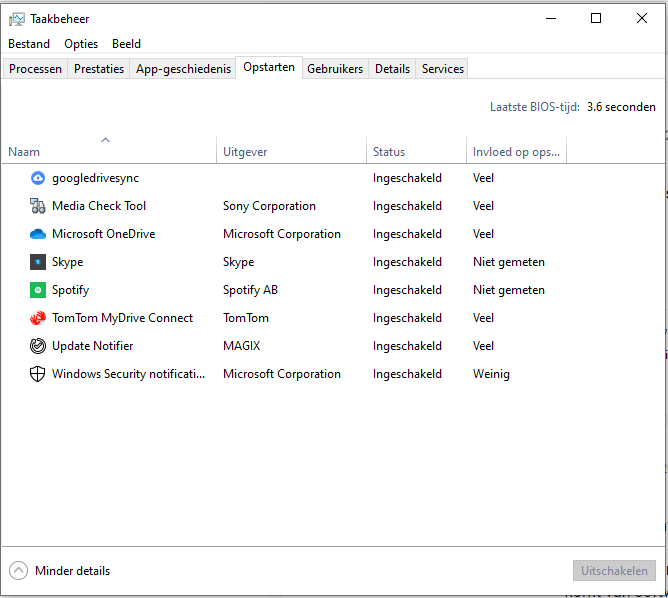This screenshot has height=598, width=668.
Task: Select the green Spotify icon
Action: pos(38,290)
